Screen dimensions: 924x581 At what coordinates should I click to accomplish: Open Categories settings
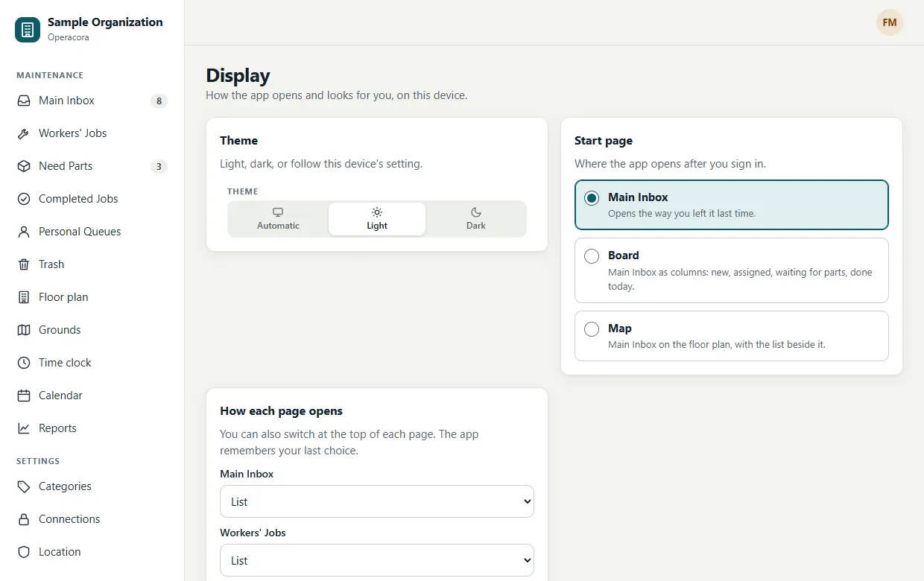point(92,486)
